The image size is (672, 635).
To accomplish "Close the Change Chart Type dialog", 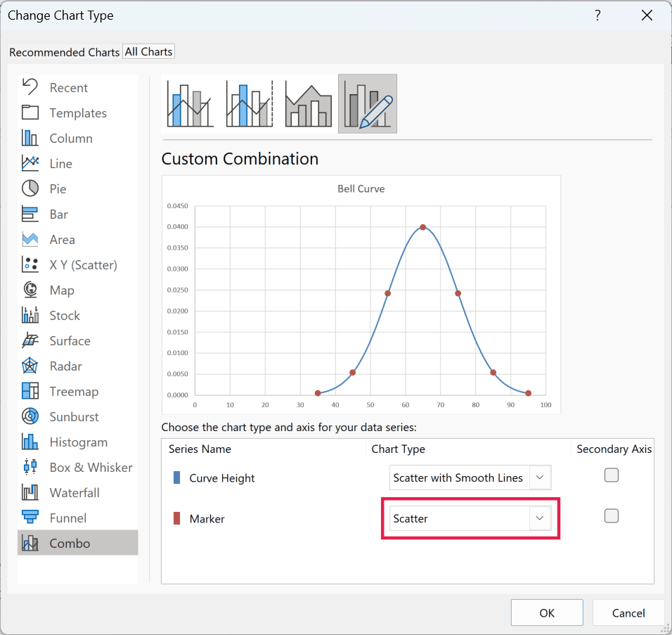I will pyautogui.click(x=647, y=15).
